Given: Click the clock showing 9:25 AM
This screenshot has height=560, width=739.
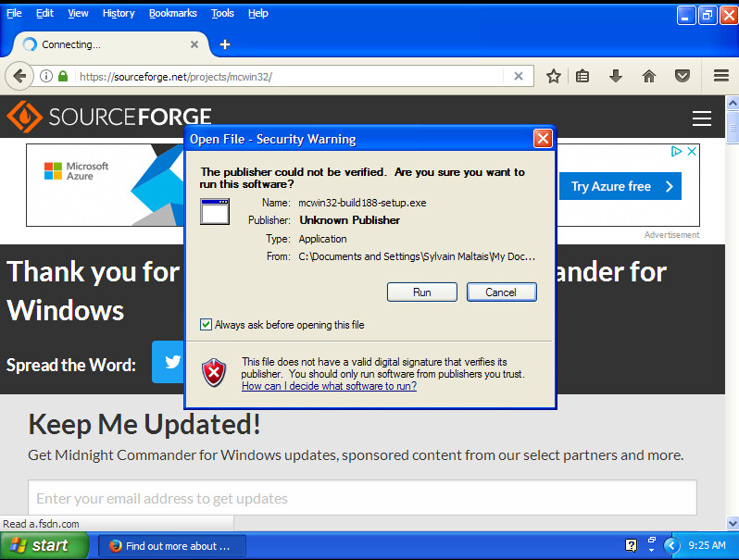Looking at the screenshot, I should (x=707, y=545).
